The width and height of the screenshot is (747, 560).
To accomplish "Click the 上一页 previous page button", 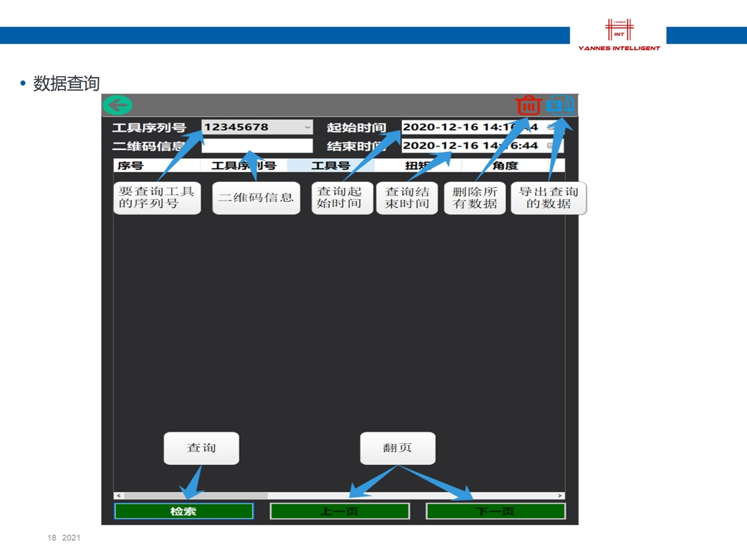I will pyautogui.click(x=340, y=511).
